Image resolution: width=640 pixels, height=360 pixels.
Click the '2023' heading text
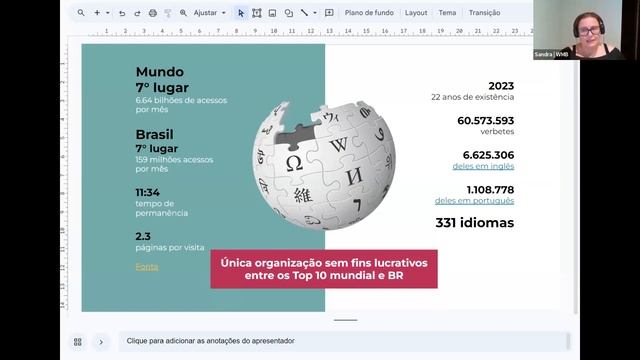pyautogui.click(x=501, y=86)
